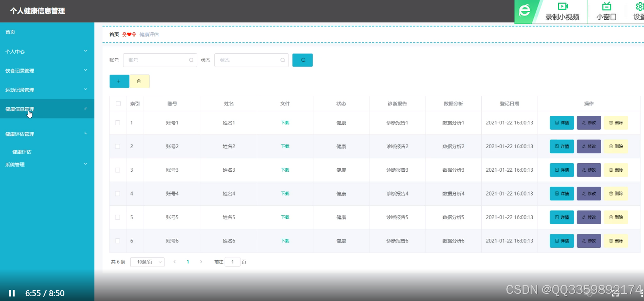
Task: Expand 健康信息管理 sidebar arrow
Action: [x=86, y=109]
